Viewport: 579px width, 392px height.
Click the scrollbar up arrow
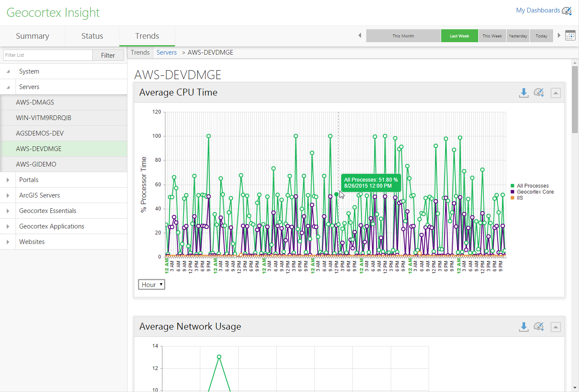tap(575, 63)
